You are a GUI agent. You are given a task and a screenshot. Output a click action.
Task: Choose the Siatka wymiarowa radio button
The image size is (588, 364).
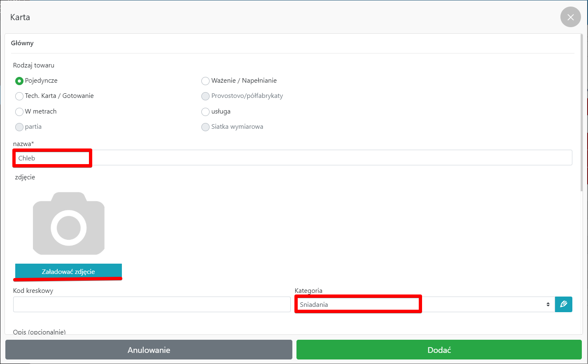tap(205, 127)
